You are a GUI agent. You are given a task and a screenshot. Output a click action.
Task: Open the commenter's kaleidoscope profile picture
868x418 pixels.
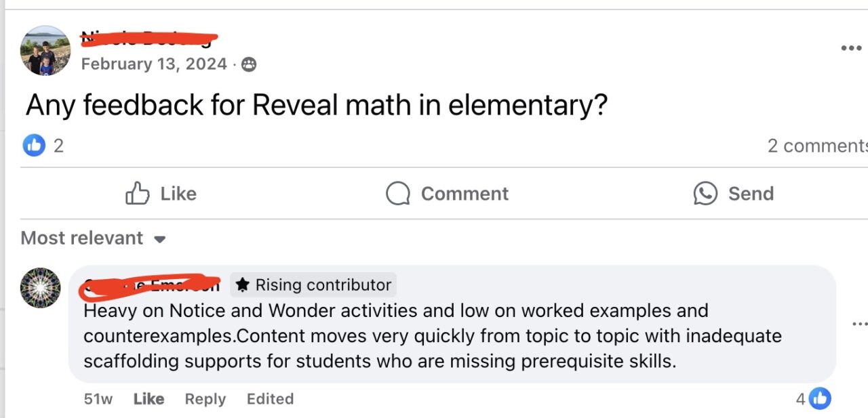(41, 287)
